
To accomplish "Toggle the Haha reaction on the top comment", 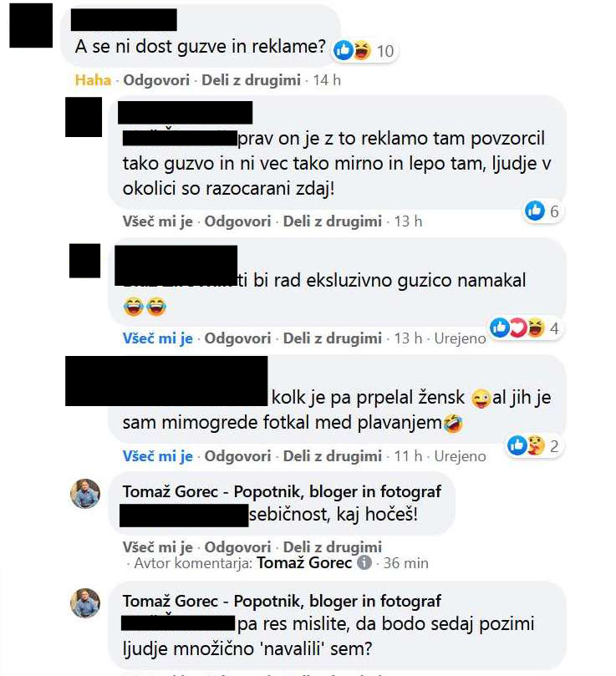I will click(x=93, y=80).
